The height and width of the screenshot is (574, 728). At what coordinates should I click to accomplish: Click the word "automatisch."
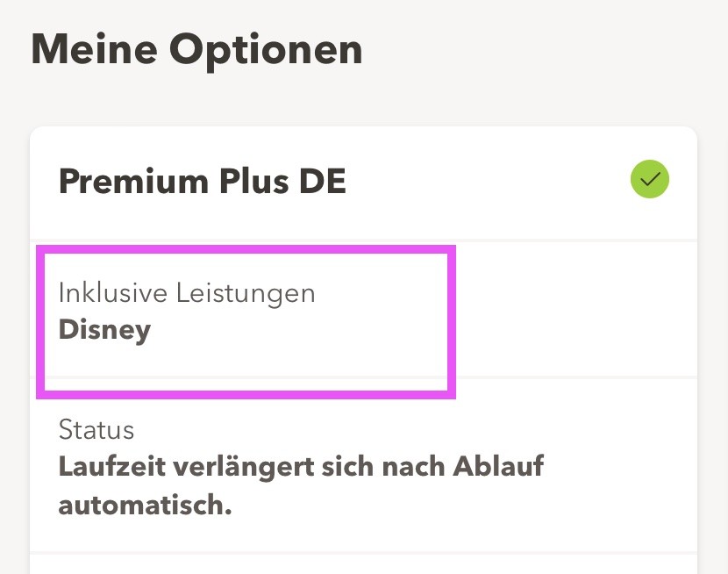145,505
